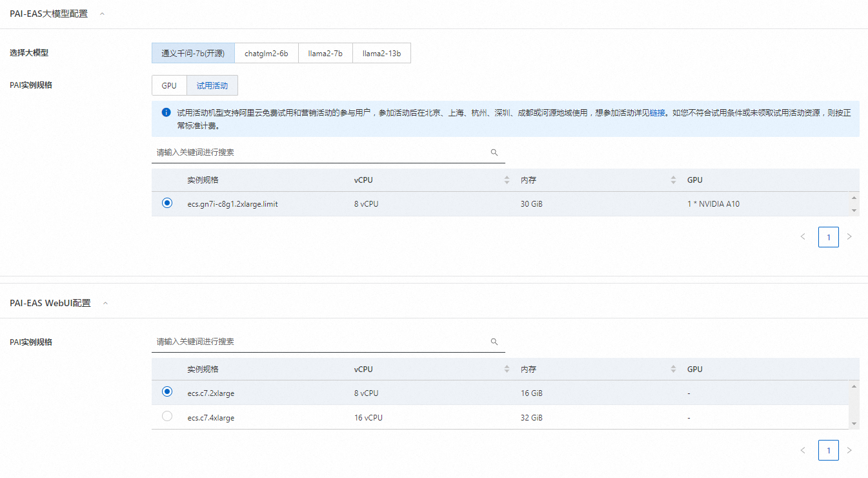Select page 1 in WebUI pagination
This screenshot has width=868, height=478.
point(829,450)
